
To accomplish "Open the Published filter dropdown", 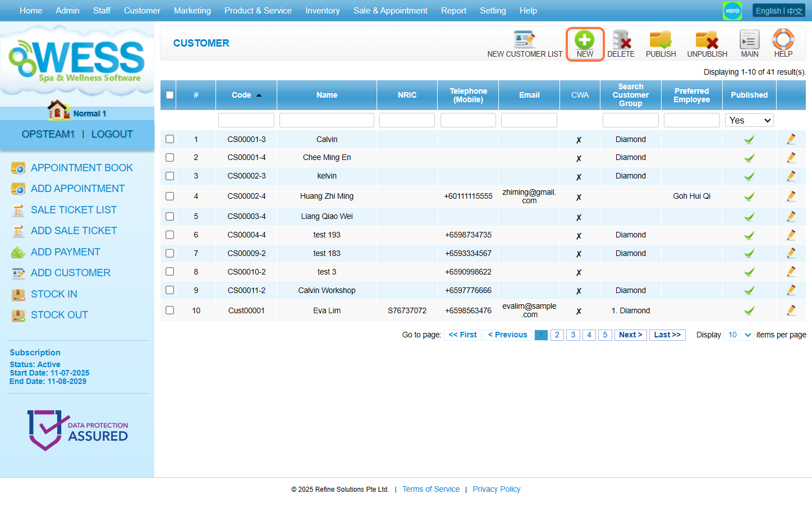I will (749, 120).
